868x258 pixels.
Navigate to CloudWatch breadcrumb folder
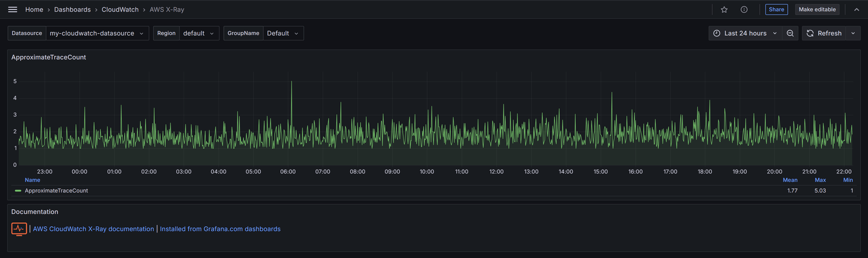click(x=120, y=9)
